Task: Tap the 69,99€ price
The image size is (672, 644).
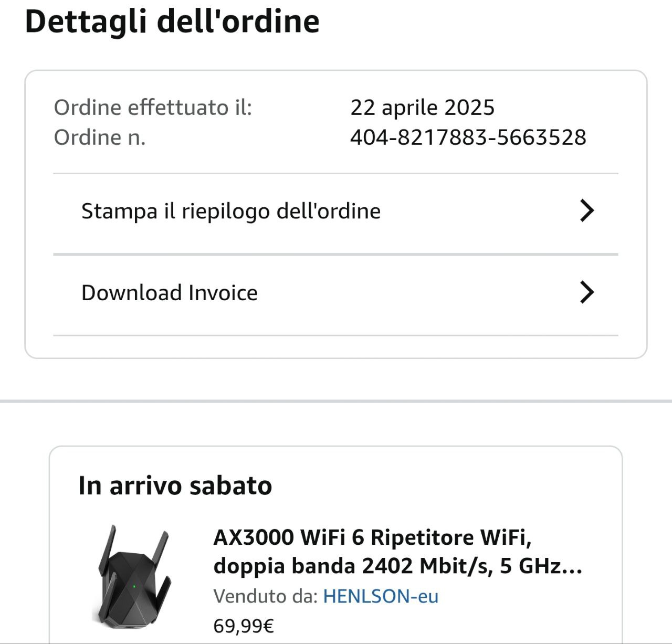Action: pos(244,626)
